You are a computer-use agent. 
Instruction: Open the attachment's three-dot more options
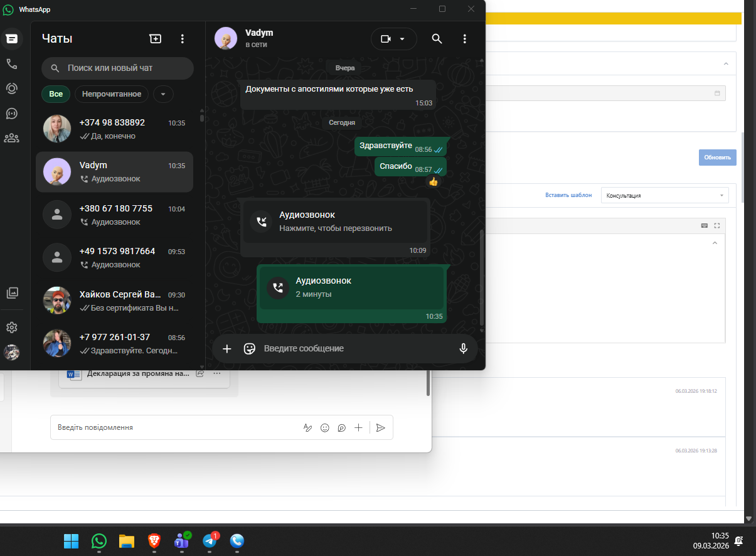(217, 373)
